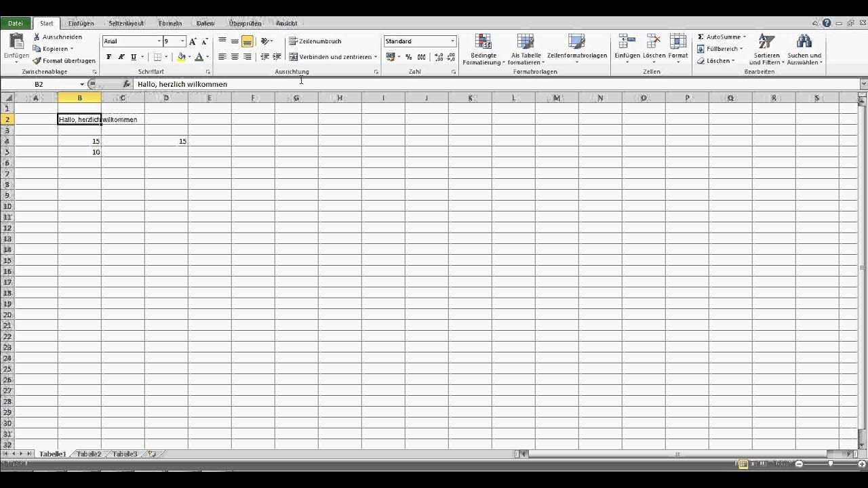Click the formula bar text field
This screenshot has width=868, height=488.
point(496,84)
